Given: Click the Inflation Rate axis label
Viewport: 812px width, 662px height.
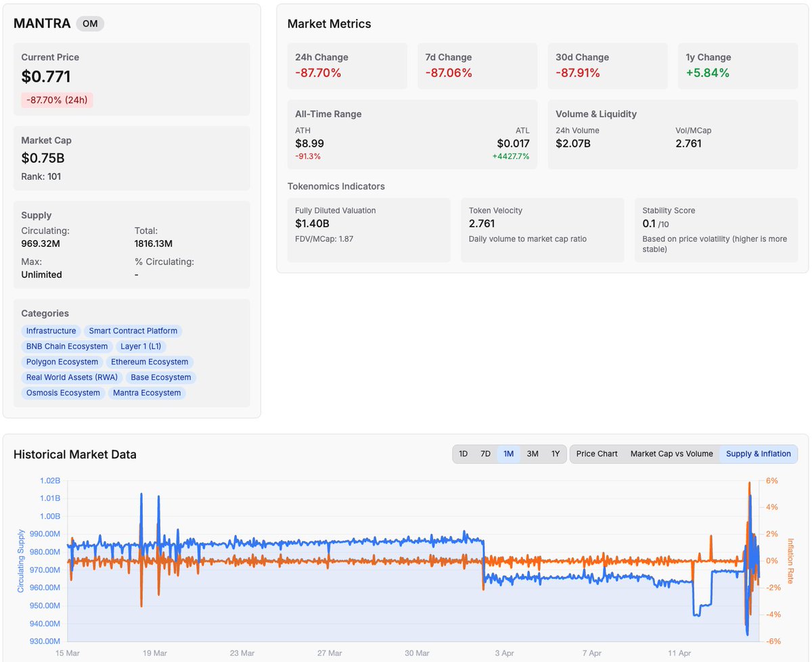Looking at the screenshot, I should [x=790, y=561].
